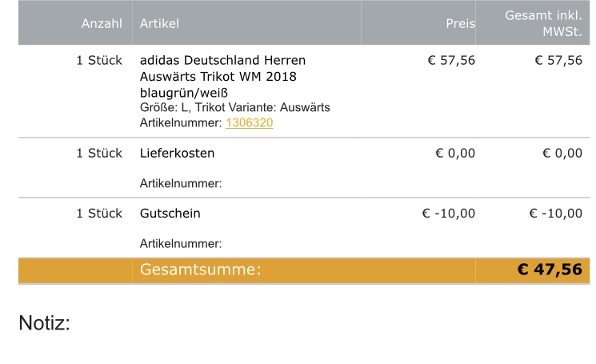596x364 pixels.
Task: Click the Anzahl column header
Action: pyautogui.click(x=102, y=24)
